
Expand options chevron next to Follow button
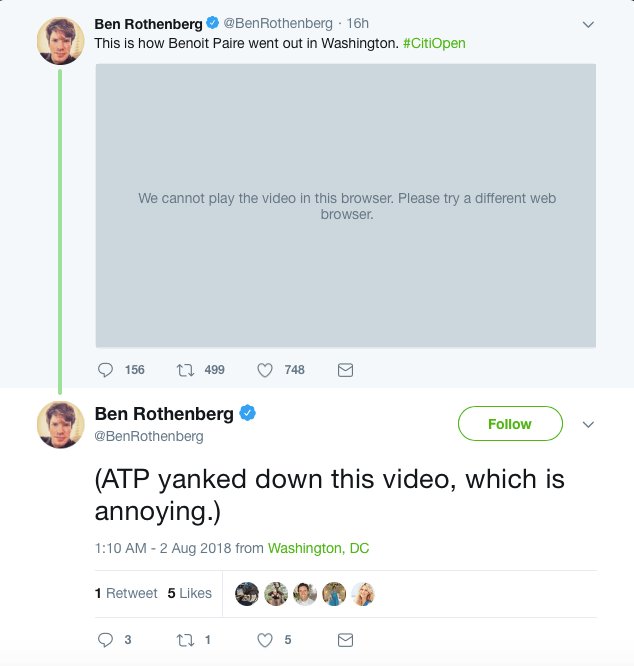click(x=588, y=424)
